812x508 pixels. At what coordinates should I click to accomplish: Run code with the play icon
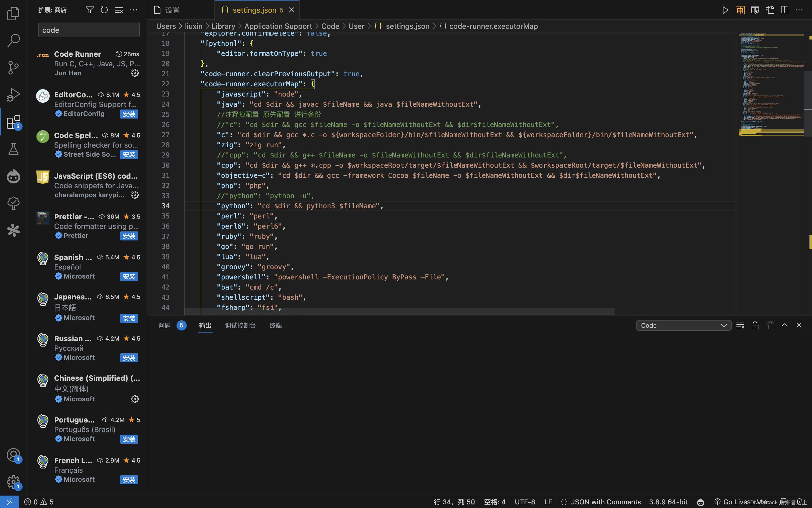[725, 10]
